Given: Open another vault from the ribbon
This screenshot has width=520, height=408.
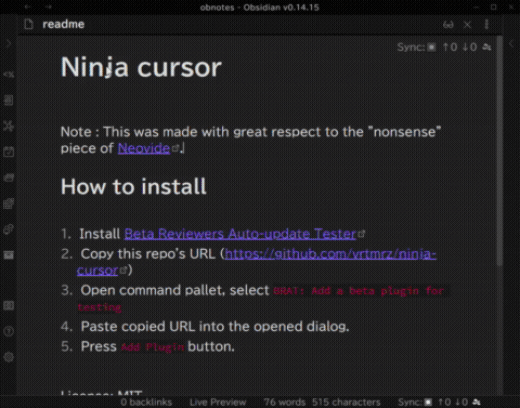Looking at the screenshot, I should click(x=8, y=305).
